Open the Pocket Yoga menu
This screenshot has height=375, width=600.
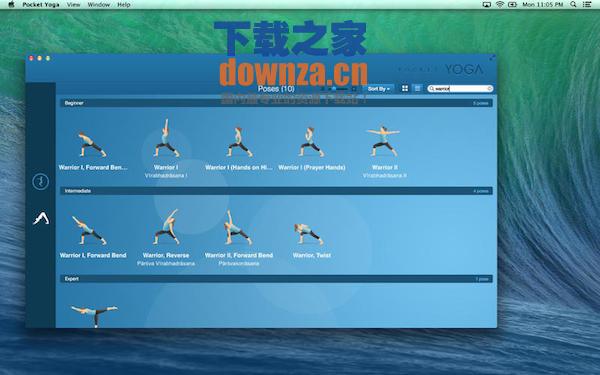41,5
